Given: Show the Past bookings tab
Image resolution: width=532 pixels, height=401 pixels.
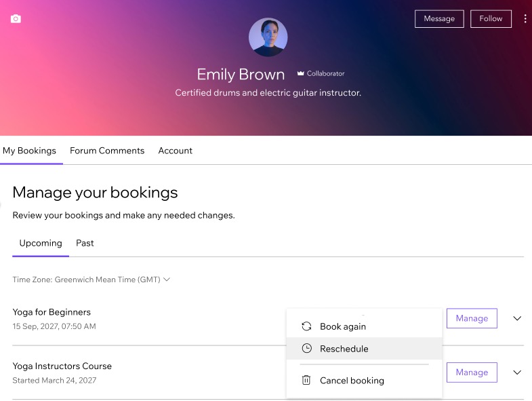Looking at the screenshot, I should (85, 243).
